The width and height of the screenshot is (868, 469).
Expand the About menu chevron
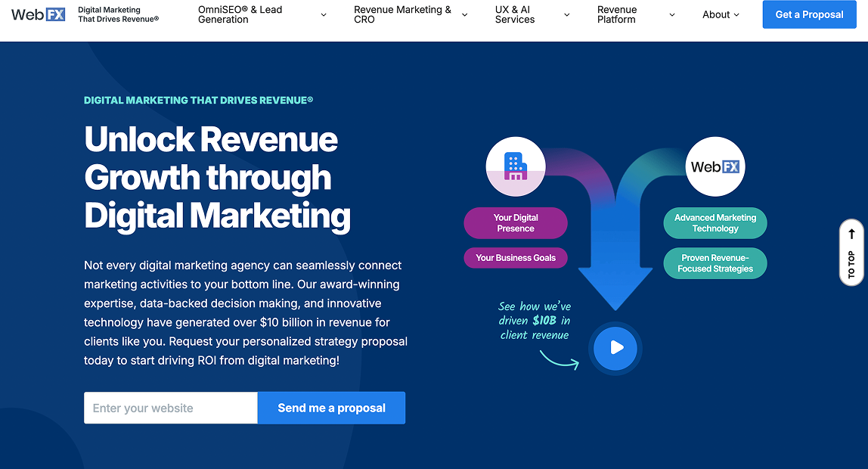(x=737, y=14)
